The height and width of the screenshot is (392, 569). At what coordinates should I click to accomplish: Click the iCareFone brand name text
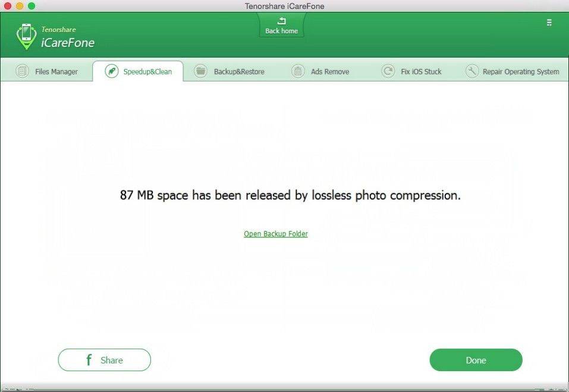pyautogui.click(x=68, y=43)
